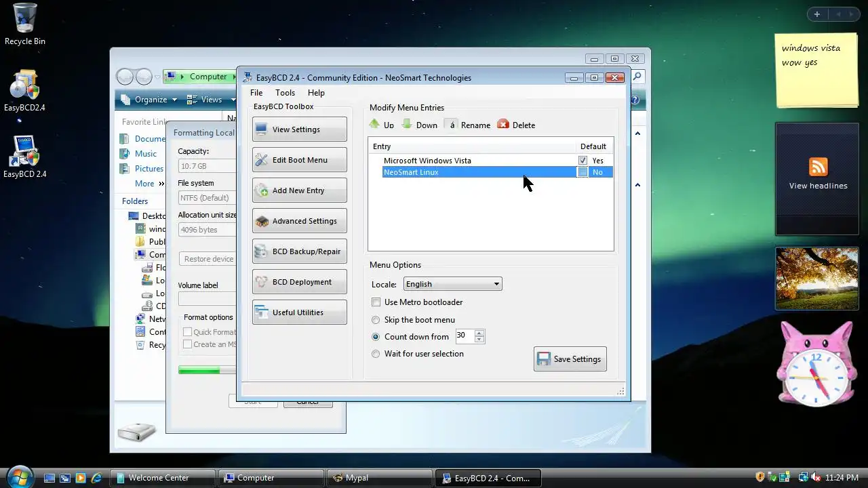Open the File menu in EasyBCD
Screen dimensions: 868x488
[x=256, y=93]
